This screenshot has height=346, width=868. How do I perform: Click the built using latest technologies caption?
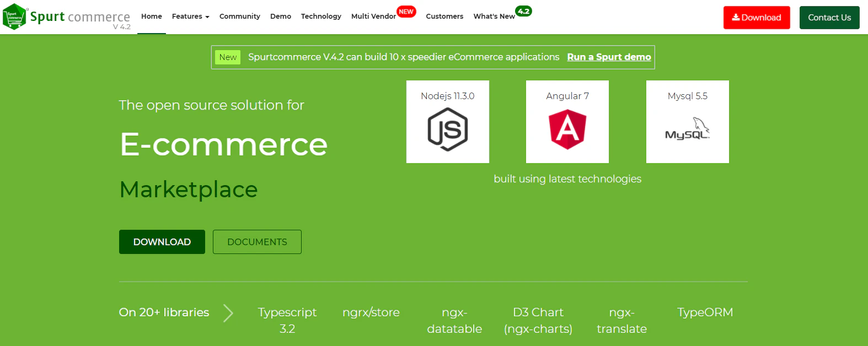(x=567, y=179)
